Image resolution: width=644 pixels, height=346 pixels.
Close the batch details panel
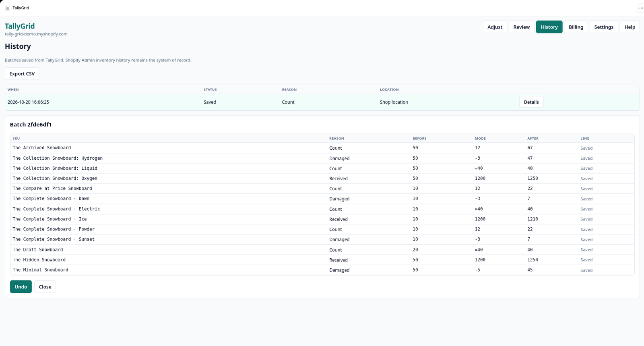45,287
